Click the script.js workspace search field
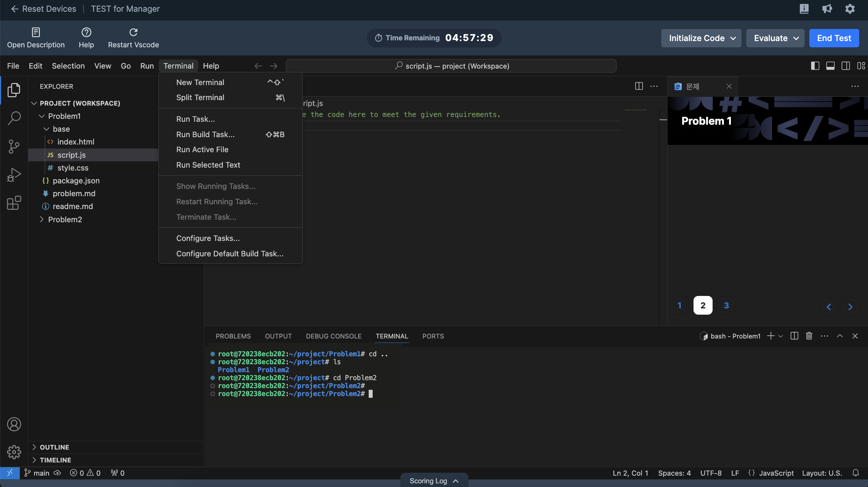868x487 pixels. click(x=451, y=66)
